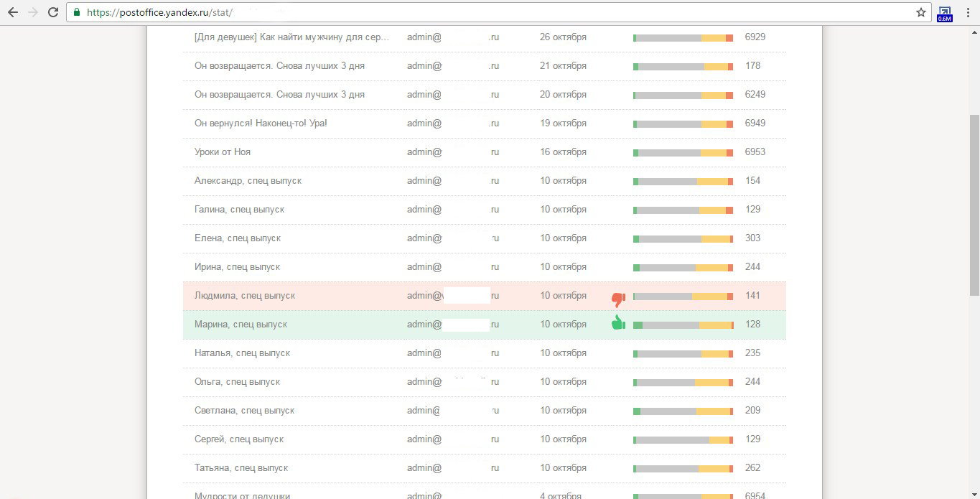Image resolution: width=980 pixels, height=499 pixels.
Task: Click the browser back arrow
Action: coord(13,12)
